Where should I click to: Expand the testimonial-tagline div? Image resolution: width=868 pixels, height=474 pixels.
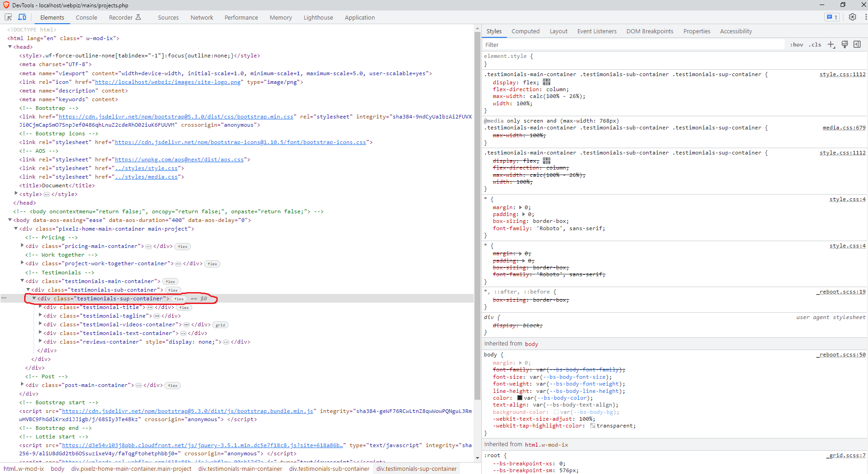(40, 315)
